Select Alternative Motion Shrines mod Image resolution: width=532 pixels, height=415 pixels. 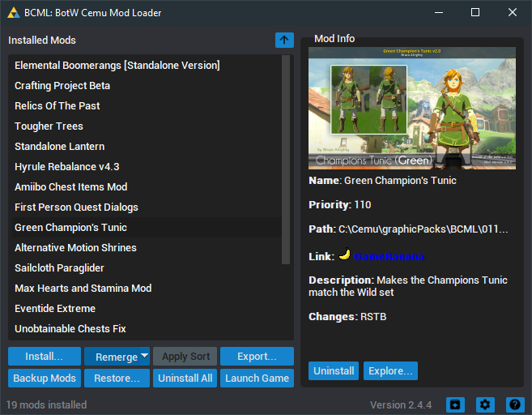(x=147, y=247)
